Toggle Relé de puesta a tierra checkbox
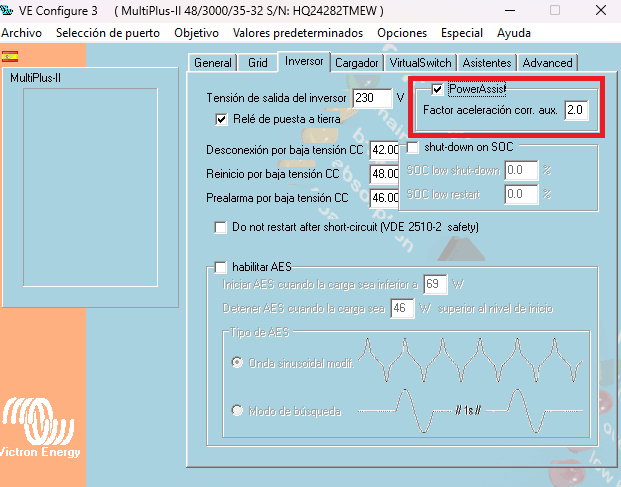This screenshot has height=487, width=621. click(x=221, y=119)
